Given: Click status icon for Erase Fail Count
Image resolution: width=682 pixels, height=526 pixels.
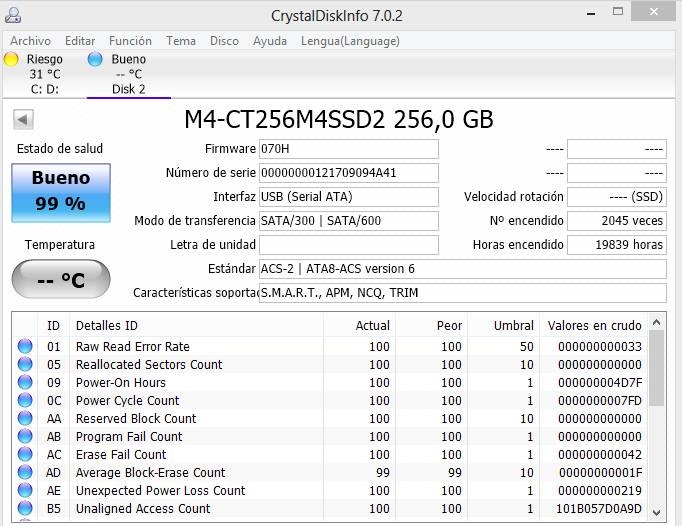Looking at the screenshot, I should click(25, 454).
